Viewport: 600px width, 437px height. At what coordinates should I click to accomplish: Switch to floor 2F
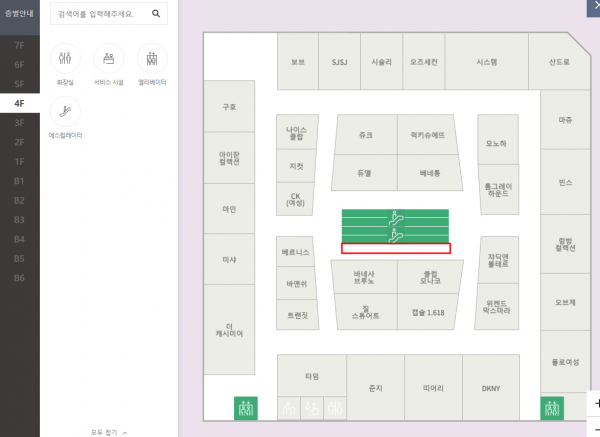[x=20, y=142]
